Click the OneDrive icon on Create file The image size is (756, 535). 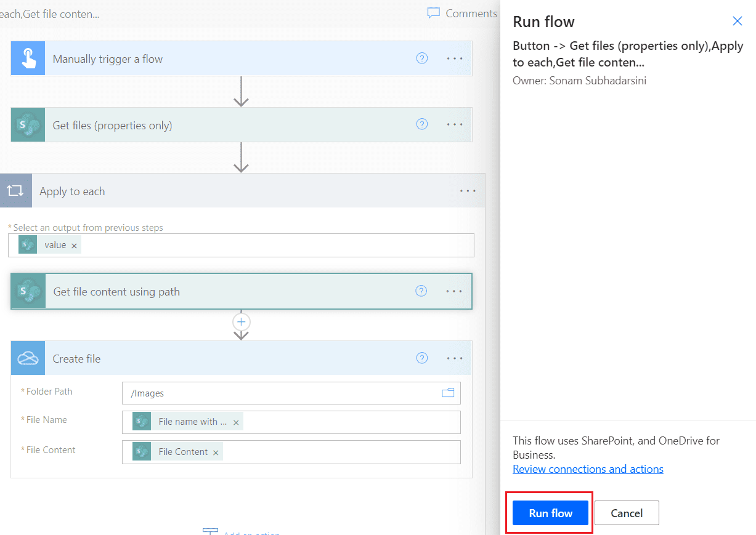27,358
